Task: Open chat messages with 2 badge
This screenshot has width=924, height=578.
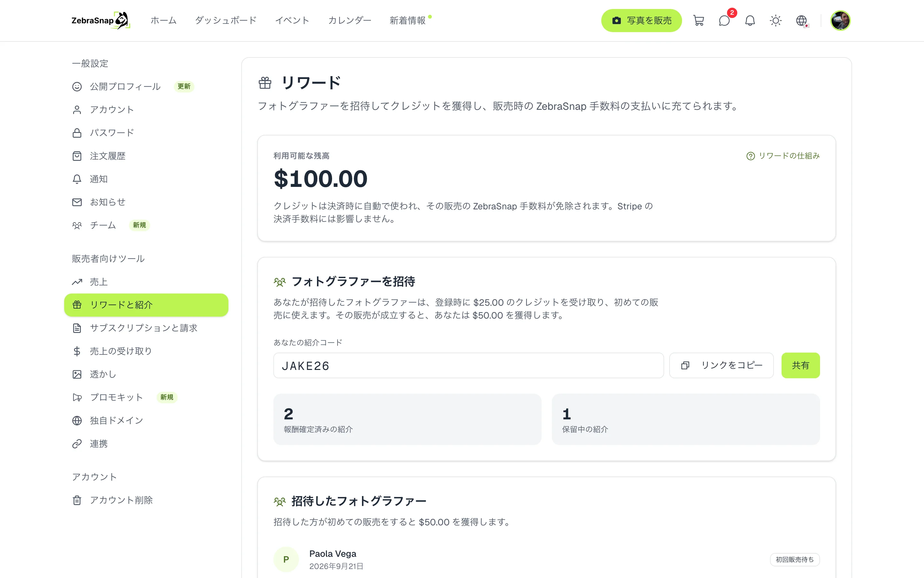Action: pos(724,21)
